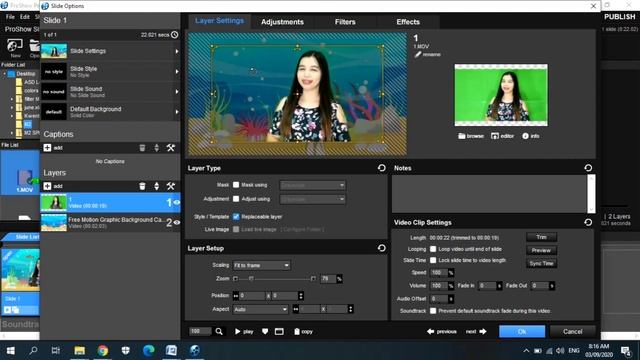Open the Aspect Auto dropdown
This screenshot has height=360, width=640.
(x=261, y=309)
